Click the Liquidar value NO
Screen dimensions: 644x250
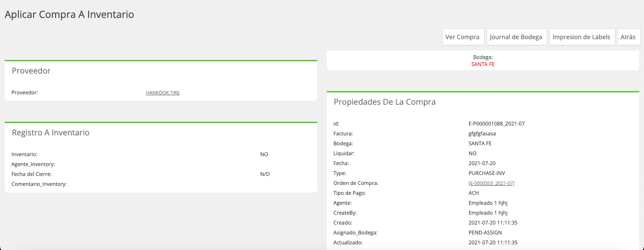point(472,153)
